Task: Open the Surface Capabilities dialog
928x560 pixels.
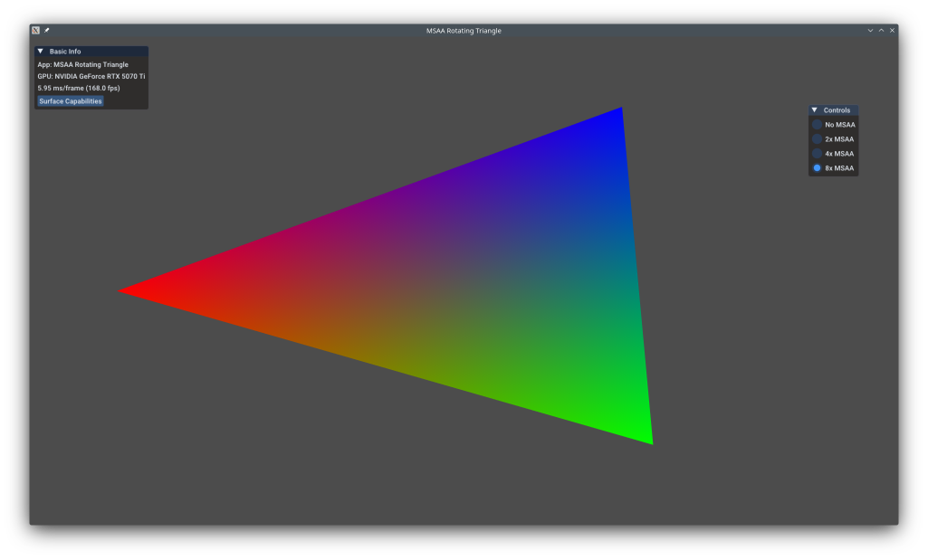Action: [x=70, y=100]
